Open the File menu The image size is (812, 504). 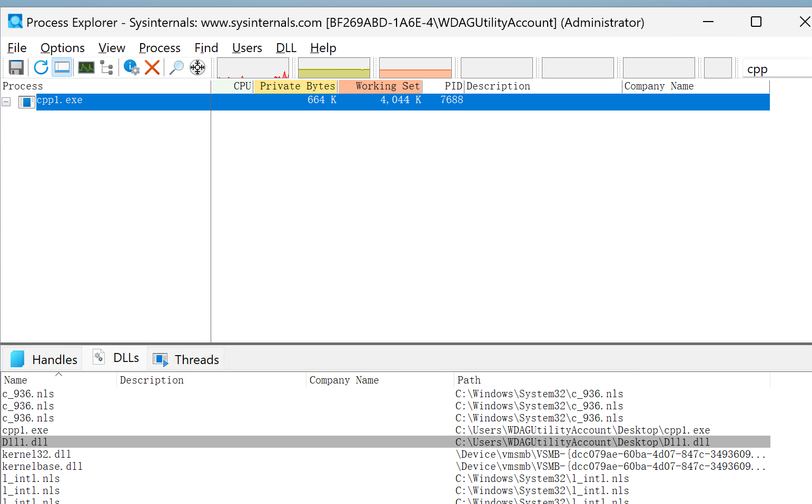[17, 48]
